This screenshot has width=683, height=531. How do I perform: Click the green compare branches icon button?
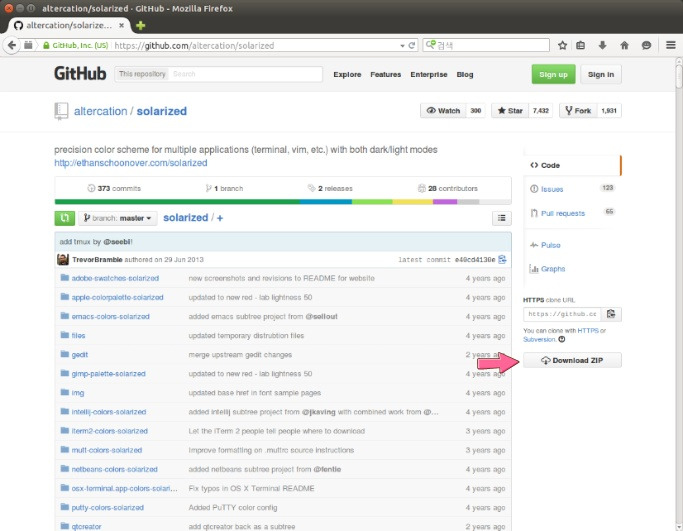(64, 218)
